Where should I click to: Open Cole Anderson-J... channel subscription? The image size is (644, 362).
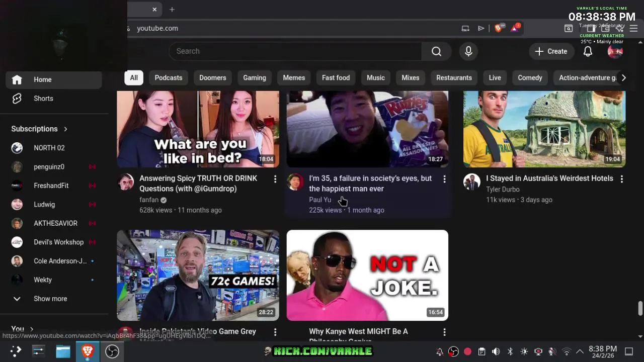[54, 261]
